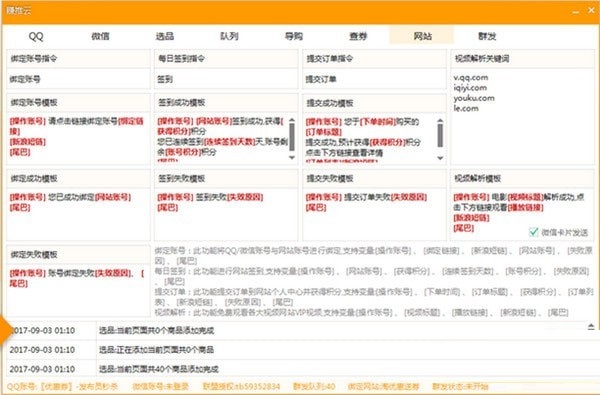Click the QQ账号 status bar entry
Viewport: 600px width, 395px height.
pos(63,387)
